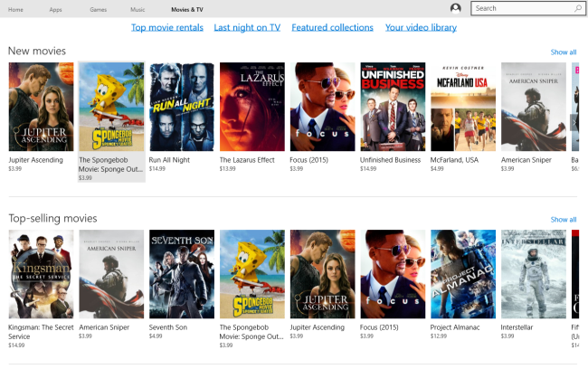Follow the Last night on TV link
Screen dimensions: 588x369
[x=247, y=27]
